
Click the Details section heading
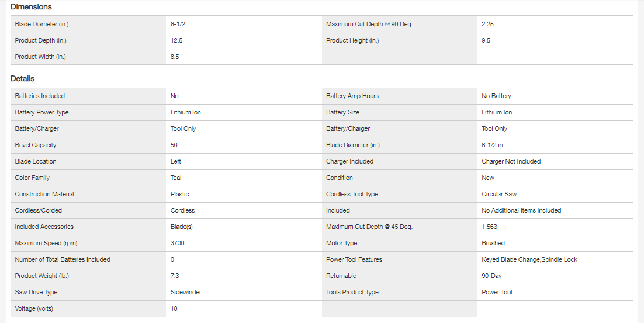pos(23,79)
